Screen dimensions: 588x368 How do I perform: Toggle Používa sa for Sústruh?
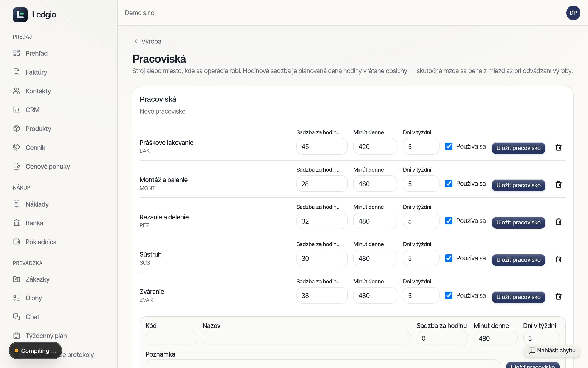pos(449,258)
